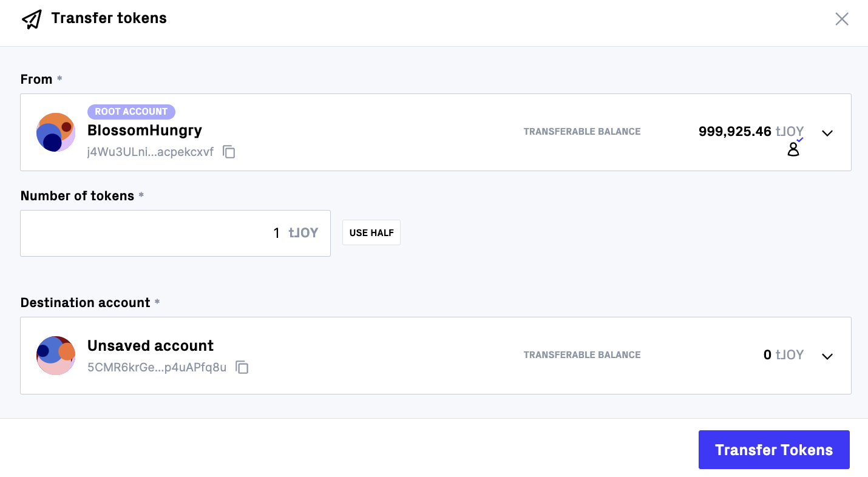868x477 pixels.
Task: Close the Transfer tokens dialog
Action: pyautogui.click(x=842, y=19)
